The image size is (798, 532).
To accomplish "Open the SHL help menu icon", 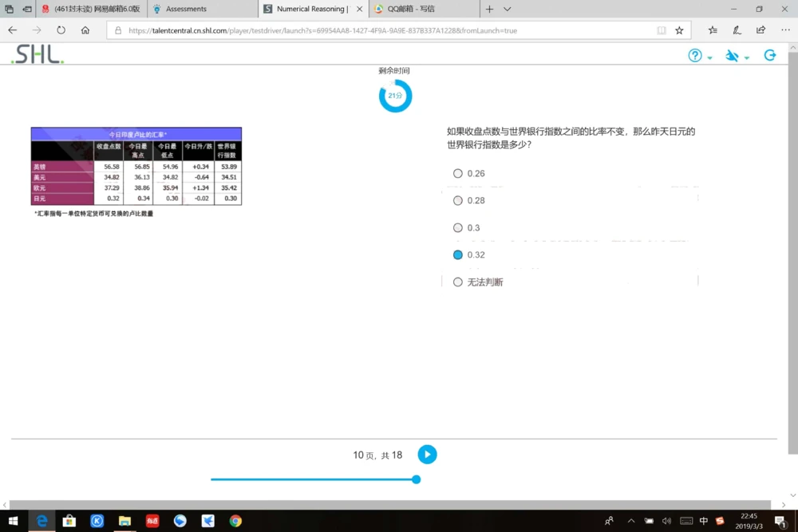I will pos(695,55).
